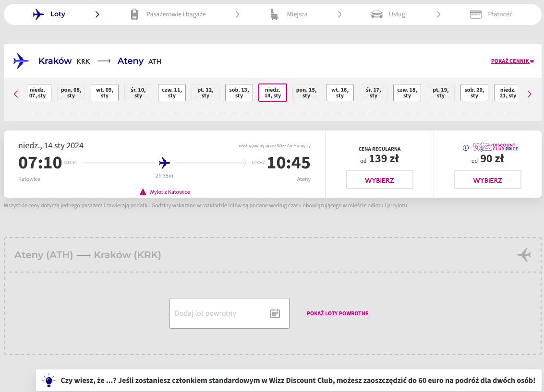Screen dimensions: 544x392
Task: Click the warning icon by Wylot z Katowice
Action: 143,192
